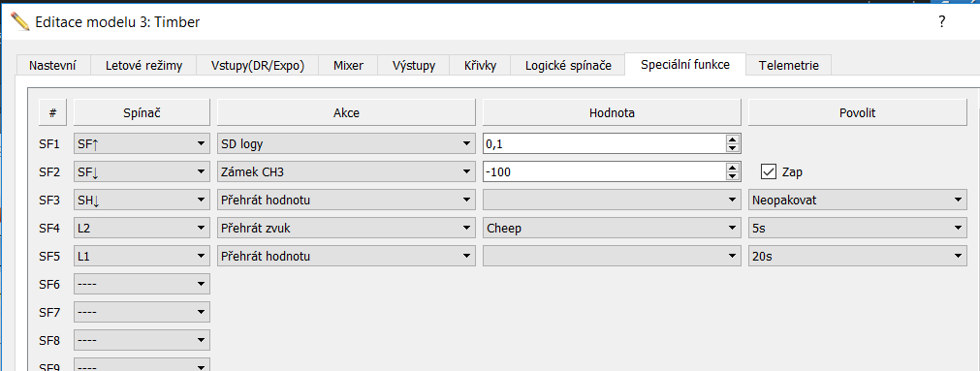
Task: Expand the Cheep sound dropdown
Action: point(612,229)
